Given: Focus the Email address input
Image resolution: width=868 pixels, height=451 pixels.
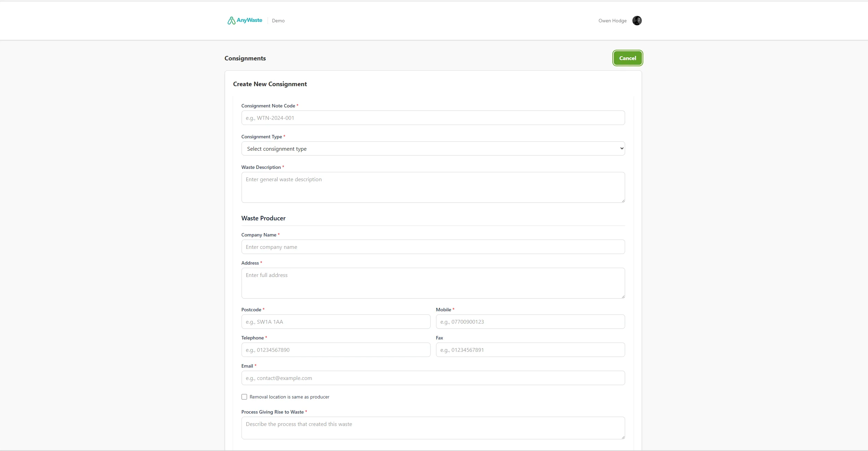Looking at the screenshot, I should (x=433, y=378).
